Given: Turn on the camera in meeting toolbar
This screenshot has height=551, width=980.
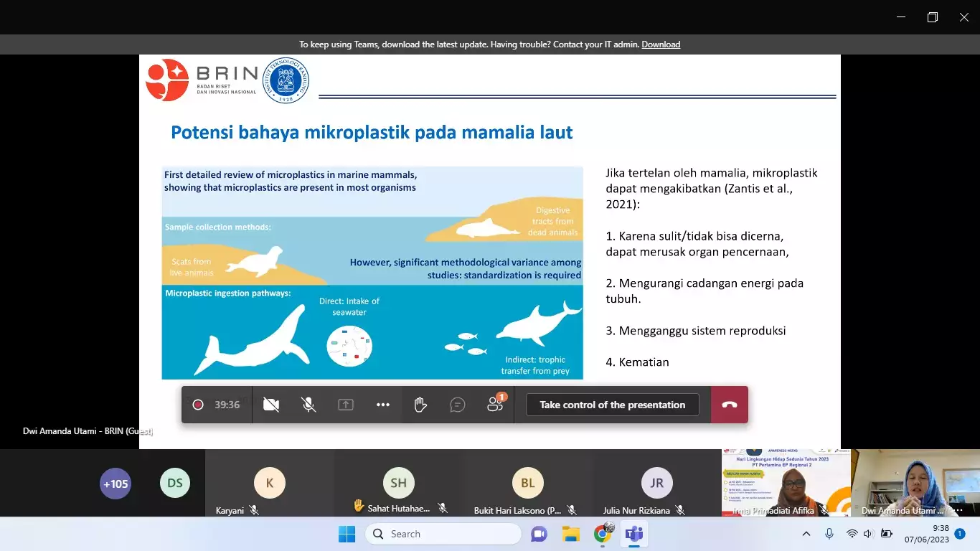Looking at the screenshot, I should [x=271, y=405].
